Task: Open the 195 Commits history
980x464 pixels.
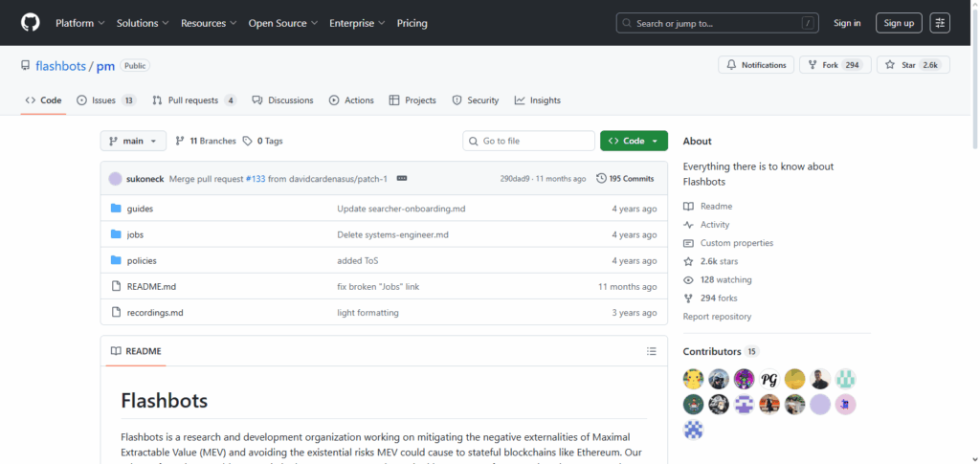Action: click(x=625, y=178)
